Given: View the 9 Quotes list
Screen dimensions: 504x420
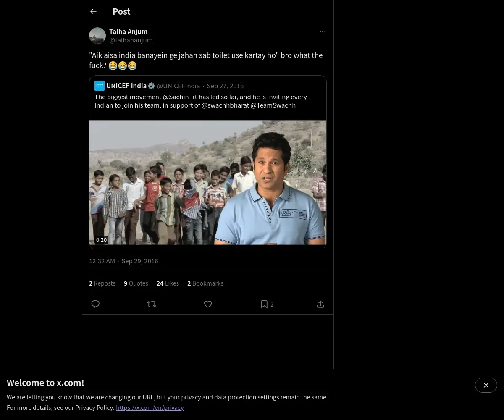Looking at the screenshot, I should coord(136,283).
